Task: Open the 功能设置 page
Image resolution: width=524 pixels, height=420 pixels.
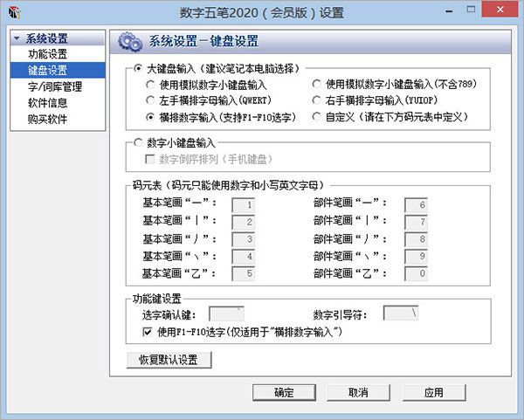Action: point(47,54)
